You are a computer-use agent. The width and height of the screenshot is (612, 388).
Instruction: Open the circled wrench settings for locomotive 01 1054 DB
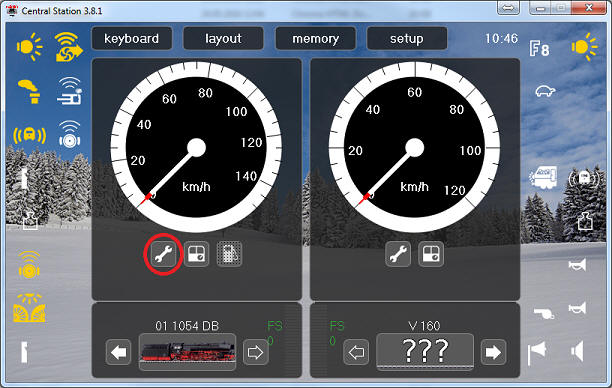click(x=164, y=254)
